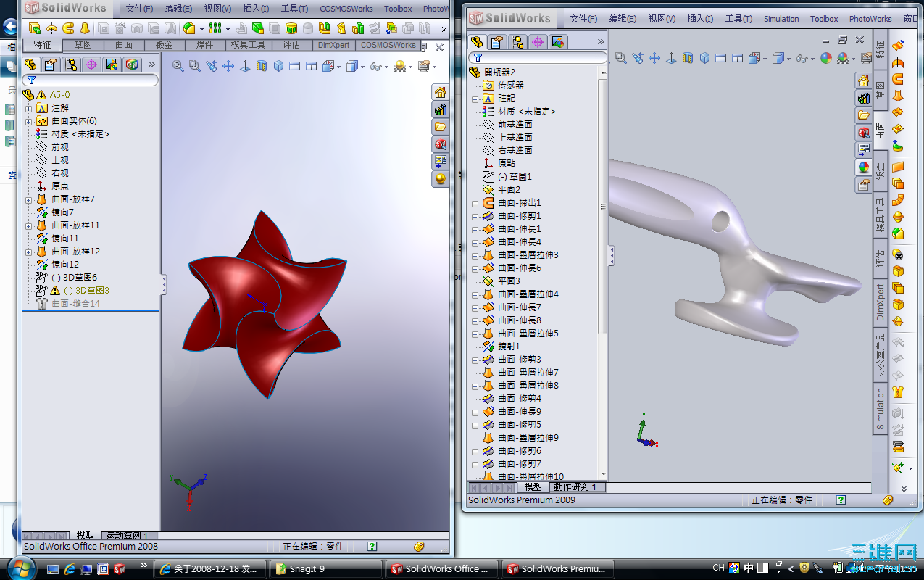Open FeatureManager design tree tab in 2008 window
The image size is (924, 580).
(30, 65)
